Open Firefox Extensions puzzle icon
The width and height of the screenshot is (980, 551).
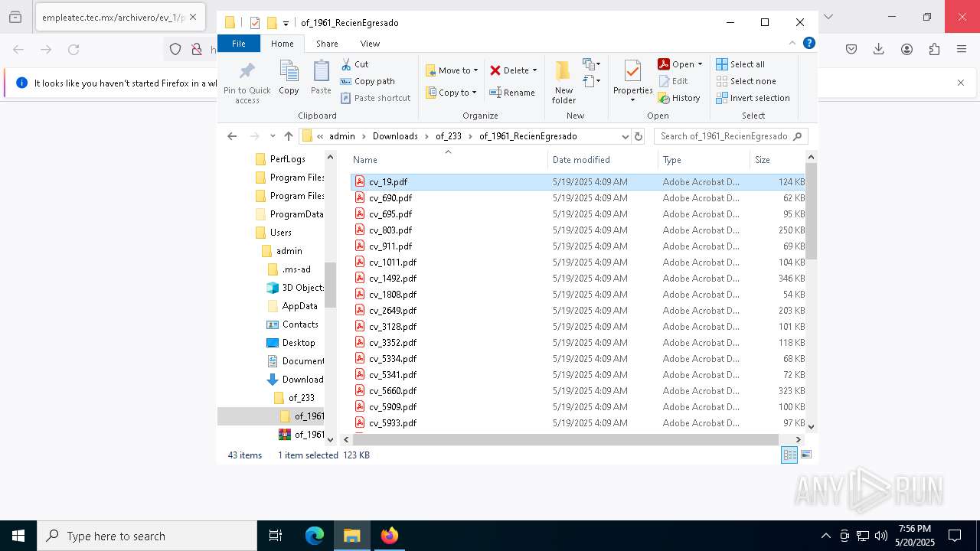click(934, 49)
